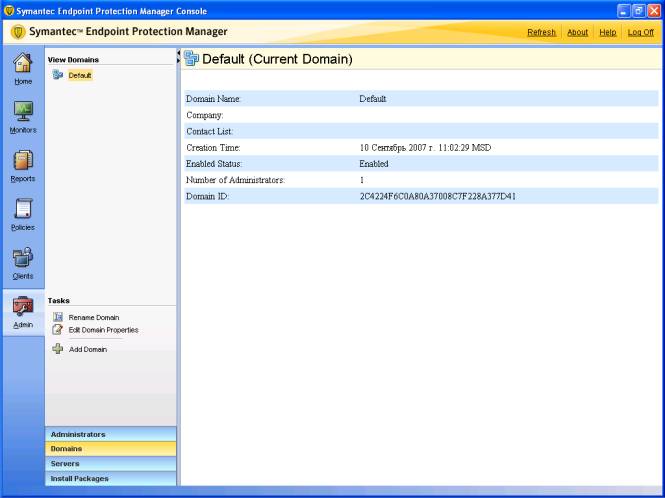Click the Help link
Image resolution: width=665 pixels, height=498 pixels.
click(x=607, y=32)
